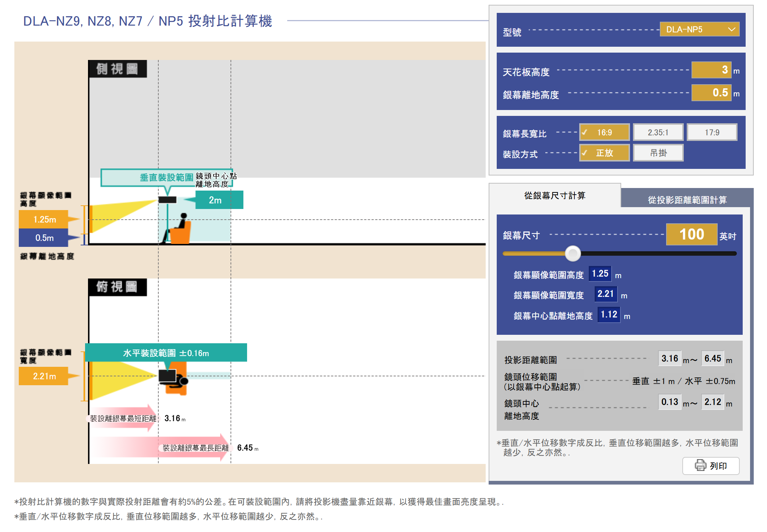Screen dimensions: 767x532
Task: Select the 17:9 aspect ratio option
Action: (x=712, y=132)
